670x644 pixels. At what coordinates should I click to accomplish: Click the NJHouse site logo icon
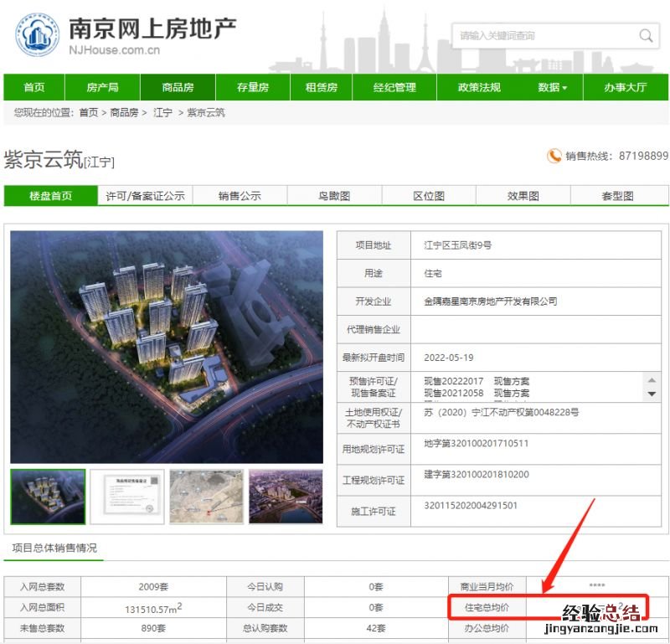37,35
